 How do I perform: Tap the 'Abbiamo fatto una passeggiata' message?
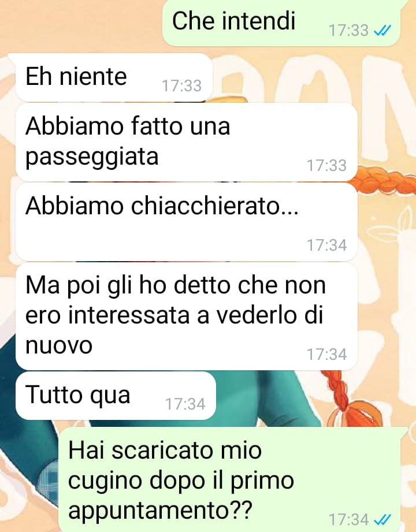[x=186, y=142]
